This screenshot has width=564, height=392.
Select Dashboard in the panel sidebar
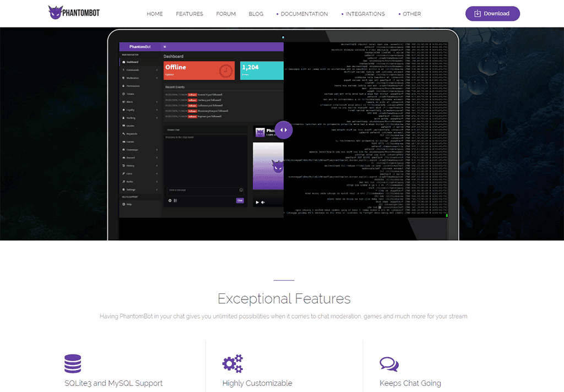click(x=140, y=62)
